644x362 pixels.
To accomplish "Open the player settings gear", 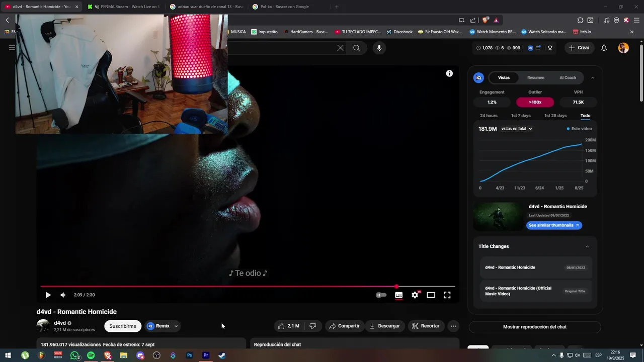I will 415,295.
